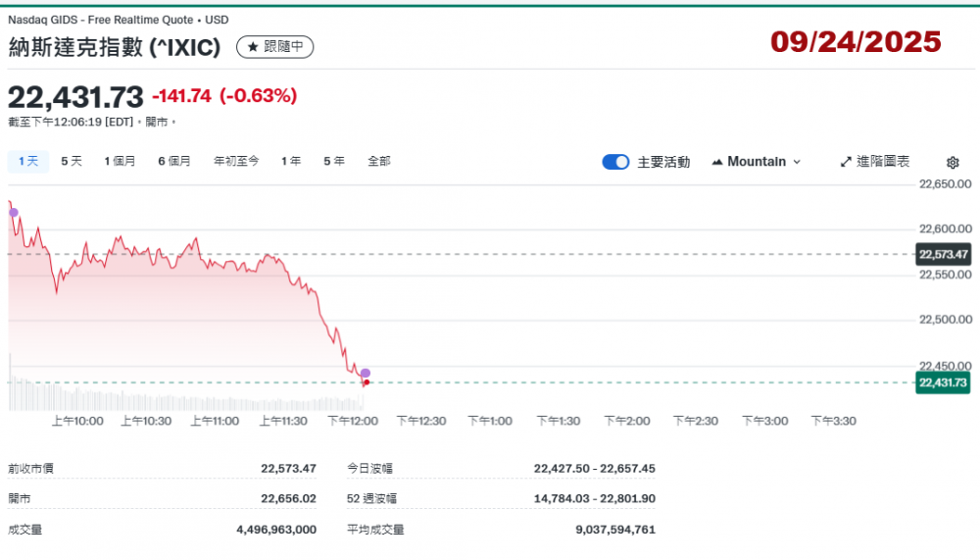Click the green 22,431.73 price tag on axis

[943, 382]
